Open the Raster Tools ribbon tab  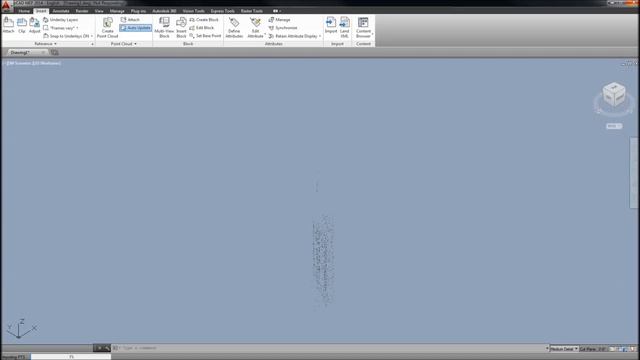[252, 11]
